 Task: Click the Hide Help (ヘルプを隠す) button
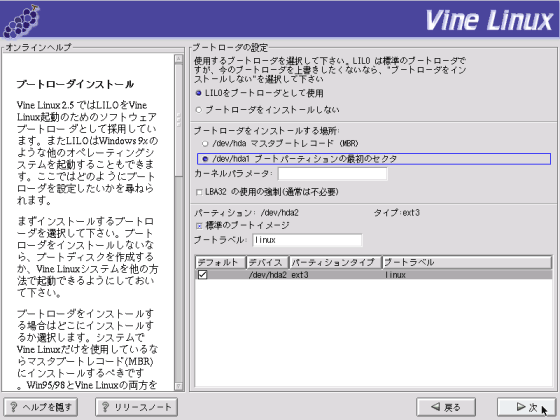click(x=41, y=407)
